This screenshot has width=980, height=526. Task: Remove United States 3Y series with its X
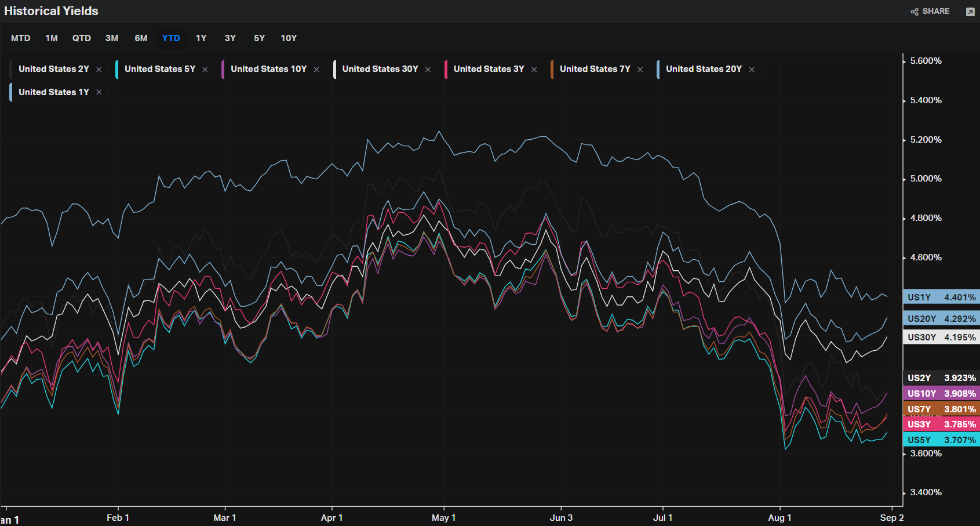pyautogui.click(x=534, y=70)
